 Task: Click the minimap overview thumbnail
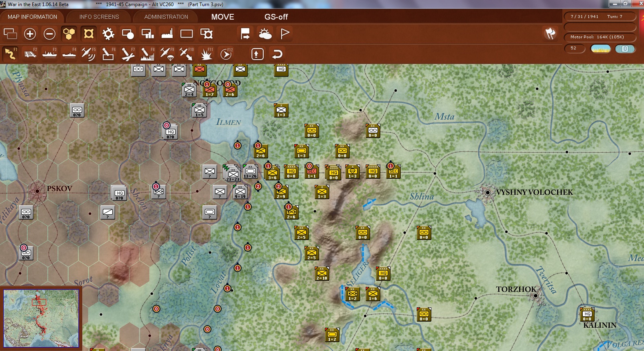pos(41,318)
